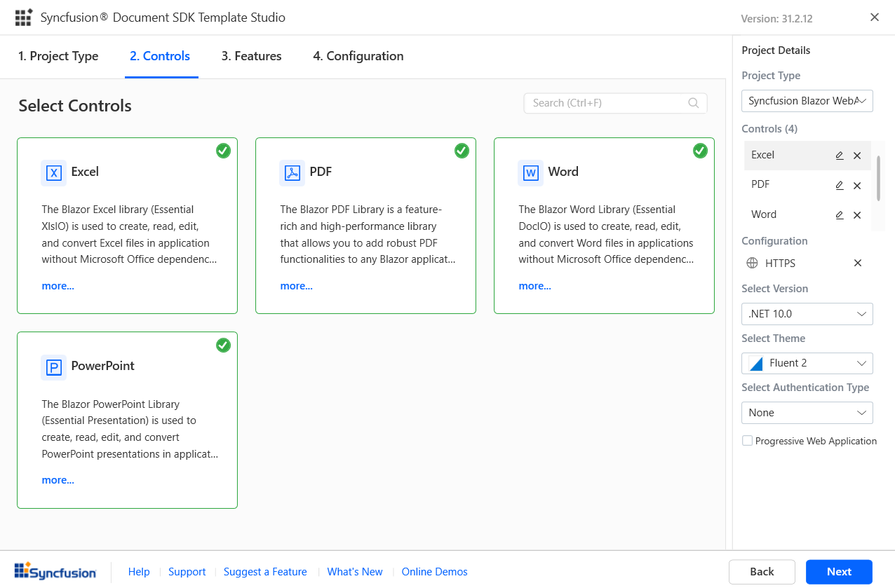
Task: Open the Select Authentication Type dropdown
Action: (807, 413)
